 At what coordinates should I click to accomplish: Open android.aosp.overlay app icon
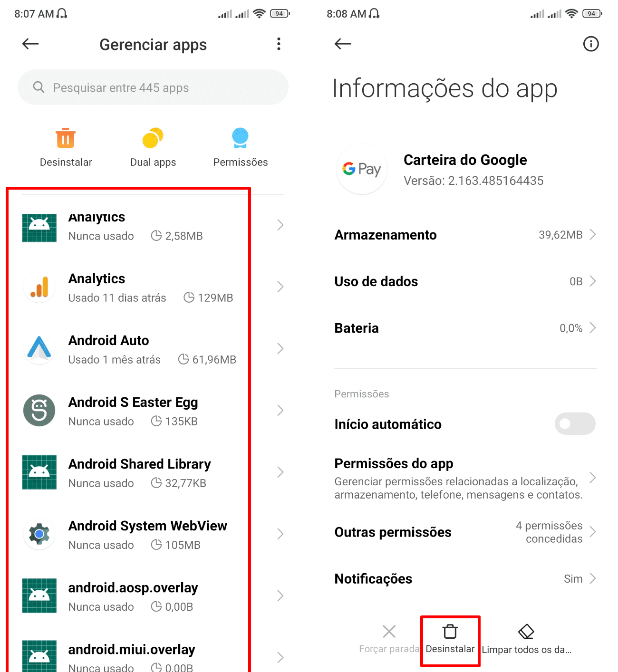[x=39, y=596]
